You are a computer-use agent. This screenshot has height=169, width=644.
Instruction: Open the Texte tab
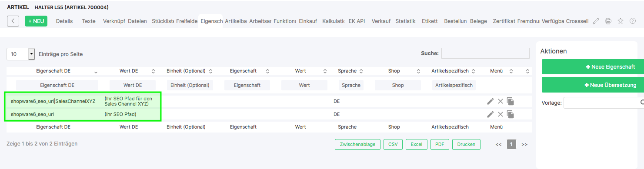point(89,21)
